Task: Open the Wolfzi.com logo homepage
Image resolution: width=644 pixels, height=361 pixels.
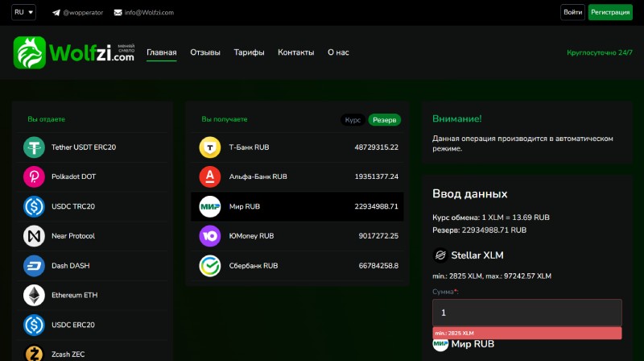Action: pos(74,52)
